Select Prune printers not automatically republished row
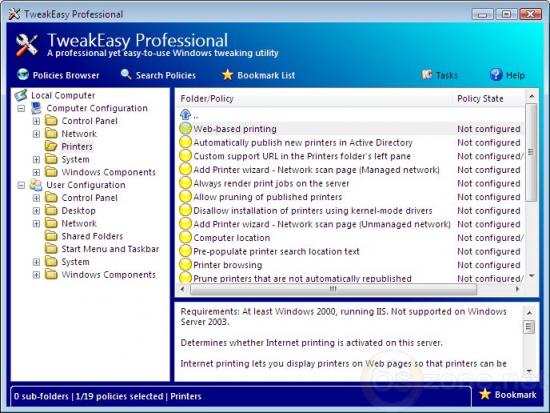This screenshot has width=550, height=413. coord(351,278)
